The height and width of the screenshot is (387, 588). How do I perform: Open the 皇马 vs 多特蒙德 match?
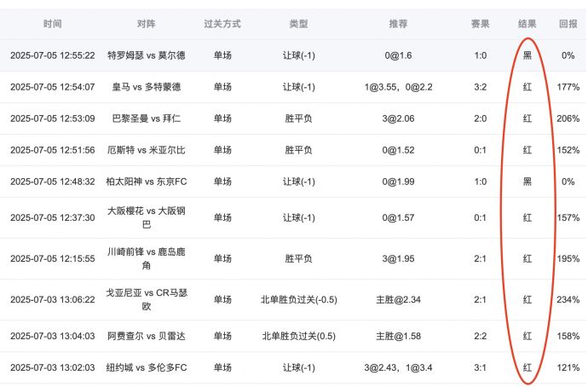point(146,87)
